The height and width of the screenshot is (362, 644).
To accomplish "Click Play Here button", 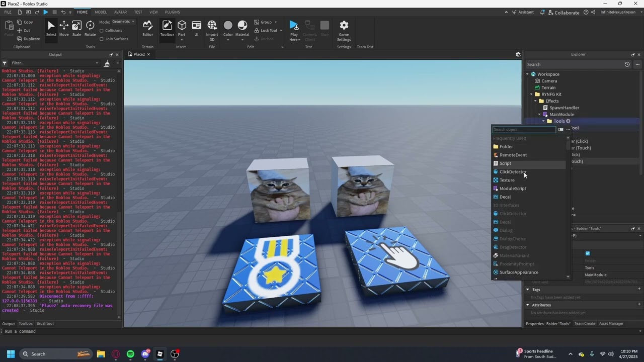I will click(x=294, y=30).
